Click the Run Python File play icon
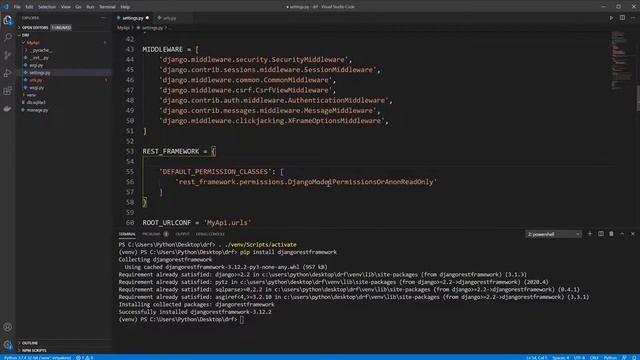Image resolution: width=640 pixels, height=360 pixels. pyautogui.click(x=611, y=18)
